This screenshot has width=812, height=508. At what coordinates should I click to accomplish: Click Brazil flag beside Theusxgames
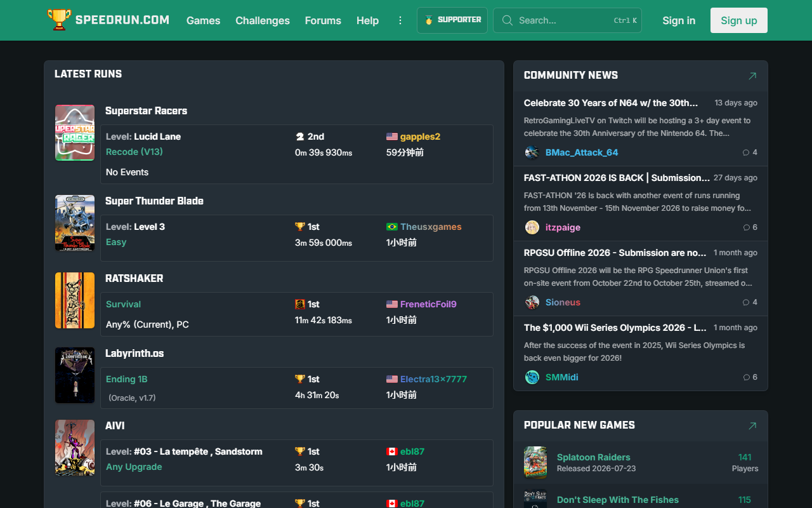pyautogui.click(x=392, y=227)
